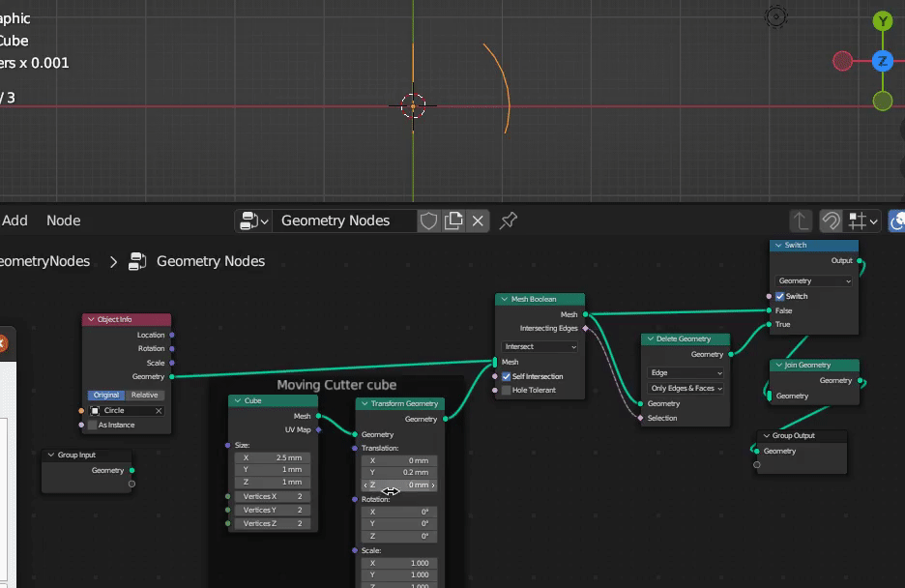The image size is (905, 588).
Task: Open the node tree browse dropdown icon
Action: pos(254,220)
